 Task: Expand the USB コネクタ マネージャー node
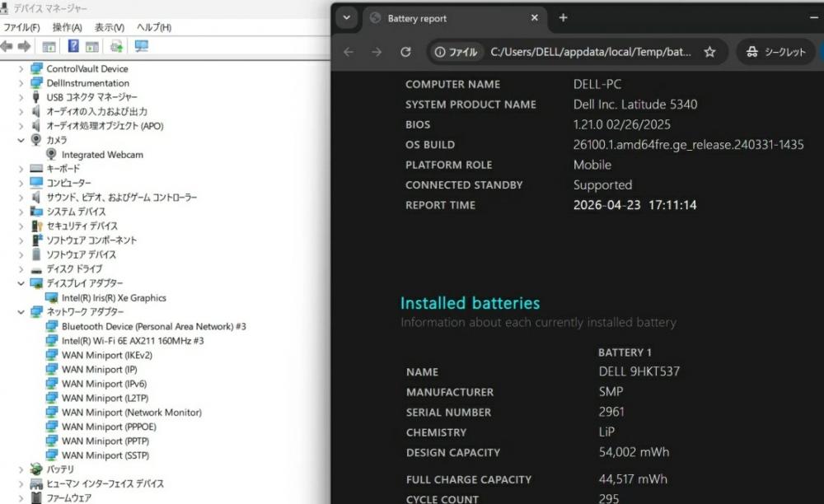tap(21, 97)
